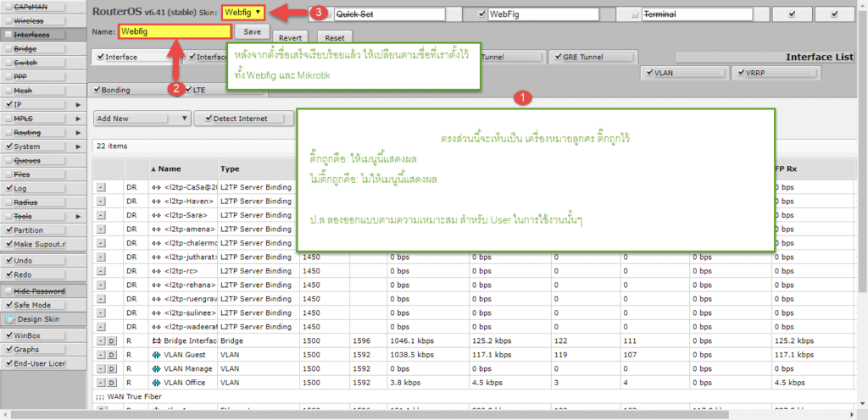Toggle the Detect Internet checkbox

[x=209, y=119]
